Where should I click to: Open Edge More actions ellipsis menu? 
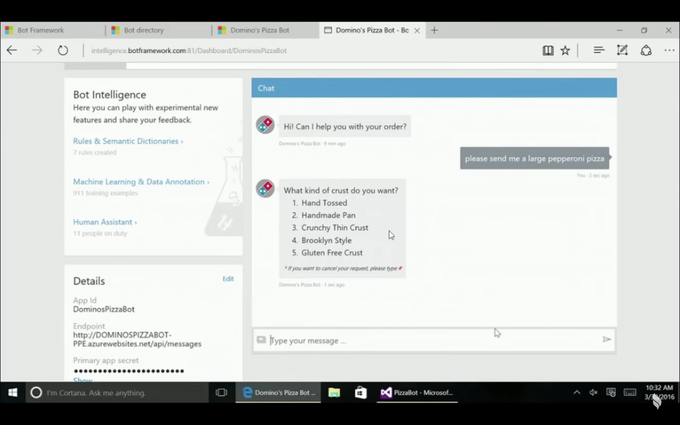click(x=669, y=50)
